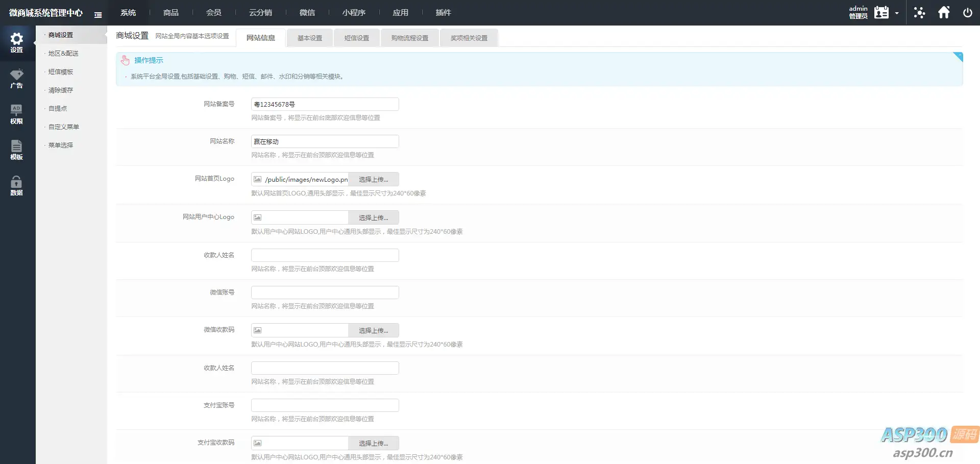Image resolution: width=980 pixels, height=464 pixels.
Task: Focus the 微信收款码 path field
Action: [x=306, y=330]
